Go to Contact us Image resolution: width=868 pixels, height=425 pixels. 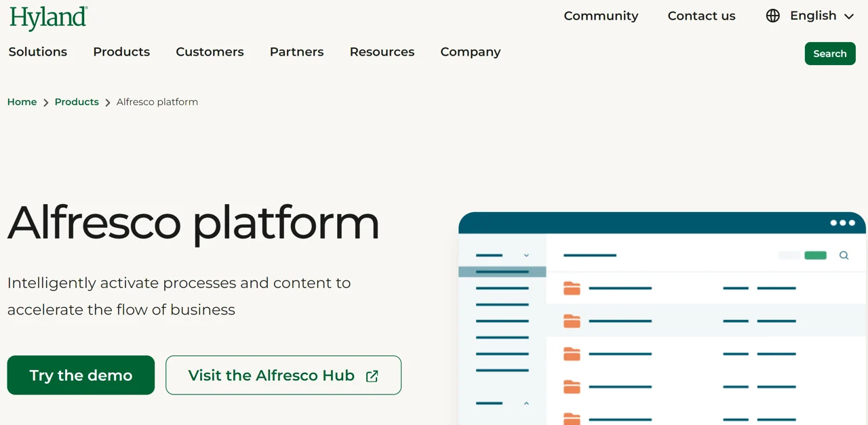701,16
